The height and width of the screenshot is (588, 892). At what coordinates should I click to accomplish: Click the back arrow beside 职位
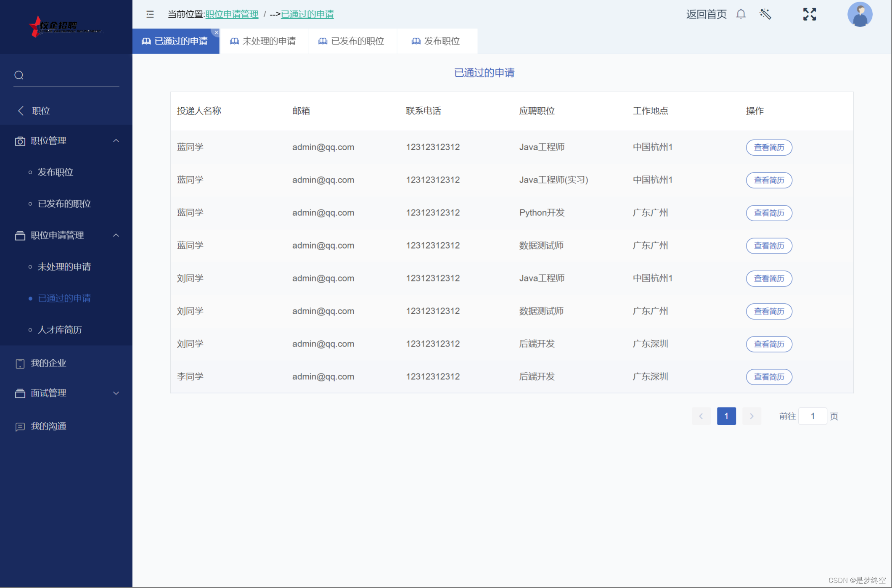click(21, 111)
